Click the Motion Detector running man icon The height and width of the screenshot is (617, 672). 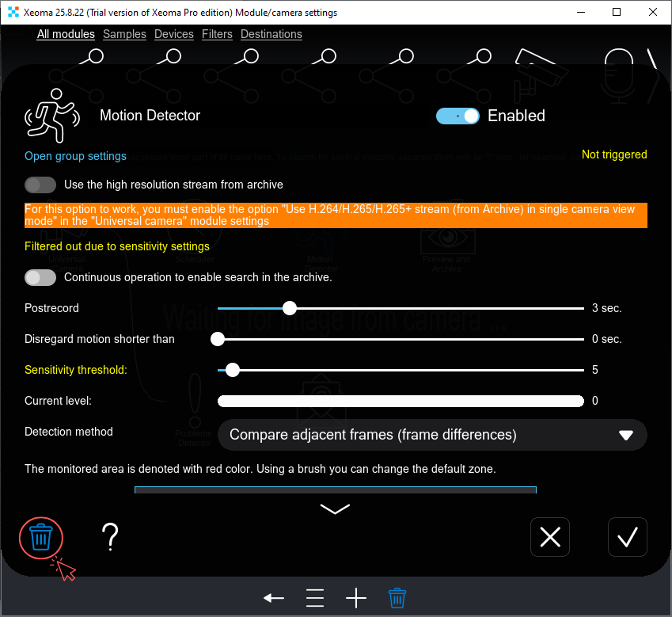coord(50,115)
